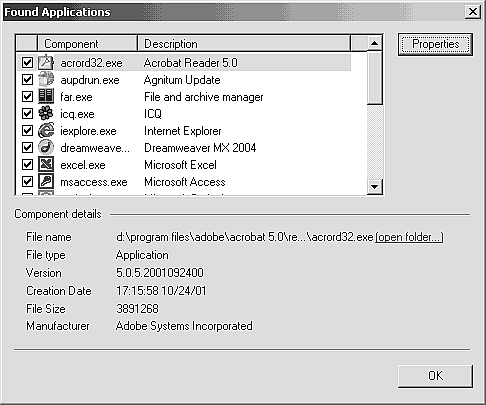
Task: Click the ICQ flower icon
Action: (x=46, y=113)
